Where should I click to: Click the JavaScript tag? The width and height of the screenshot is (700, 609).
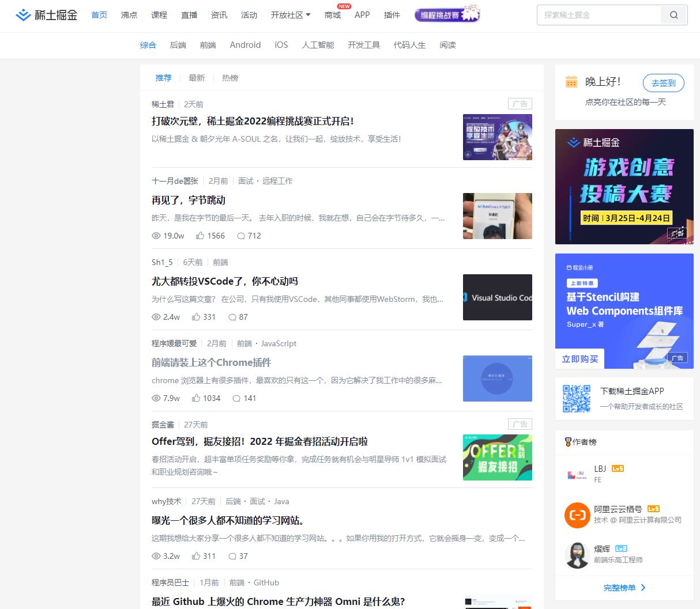coord(279,343)
